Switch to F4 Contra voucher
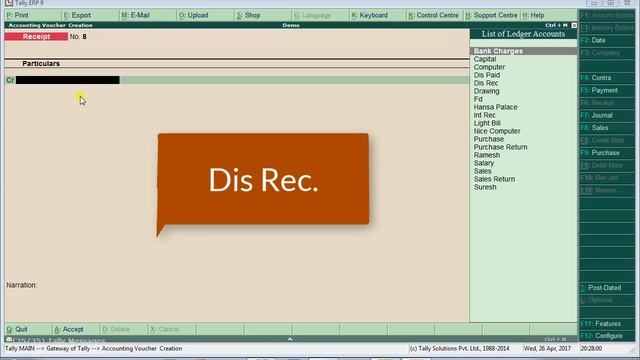640x360 pixels. click(x=607, y=78)
